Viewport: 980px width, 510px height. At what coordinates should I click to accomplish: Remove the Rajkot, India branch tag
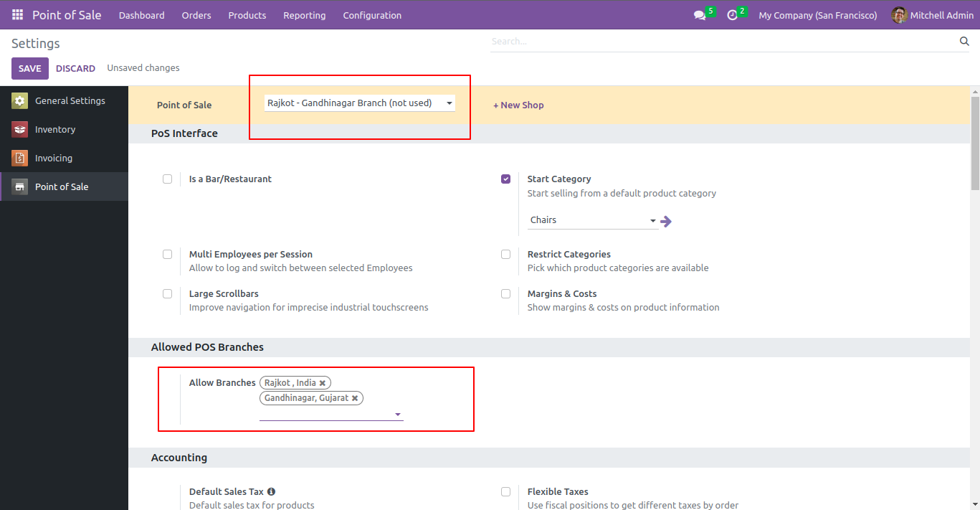323,383
